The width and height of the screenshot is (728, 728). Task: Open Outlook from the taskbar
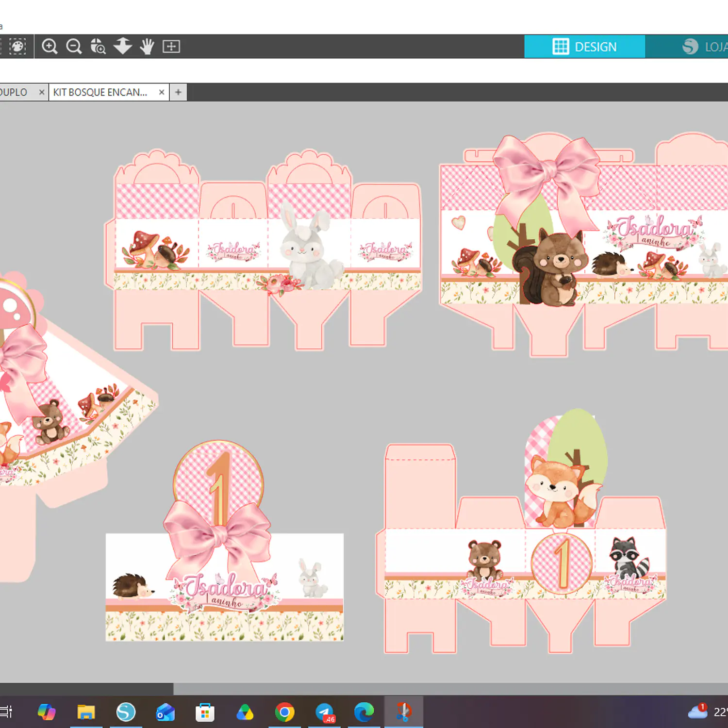(165, 712)
